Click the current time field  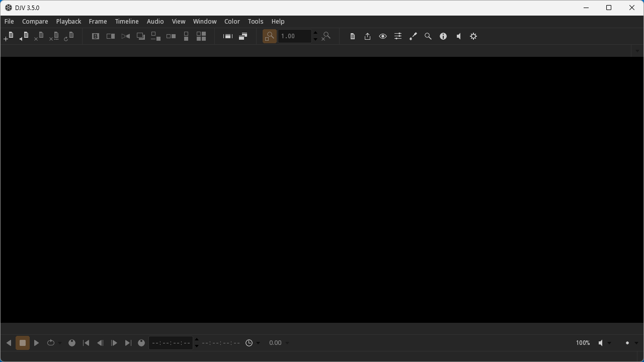point(171,343)
